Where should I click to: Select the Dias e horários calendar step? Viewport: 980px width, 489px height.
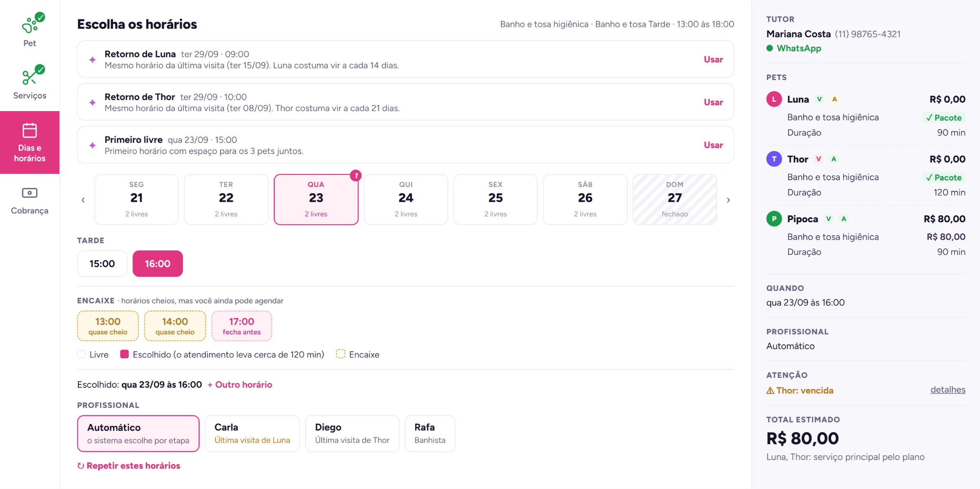point(30,142)
